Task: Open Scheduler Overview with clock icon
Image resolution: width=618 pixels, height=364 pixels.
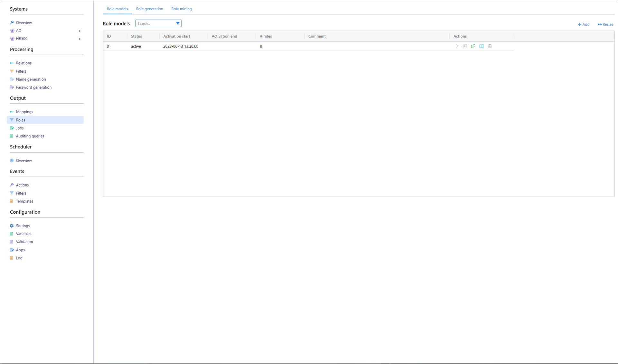Action: tap(23, 160)
